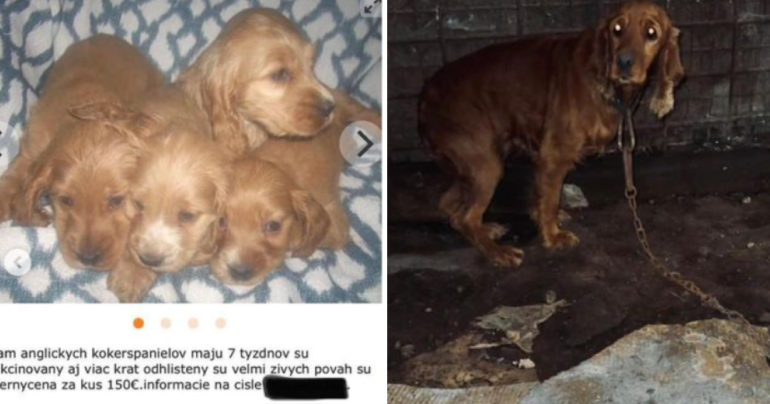Jump to the fourth carousel dot
Image resolution: width=770 pixels, height=404 pixels.
[221, 323]
